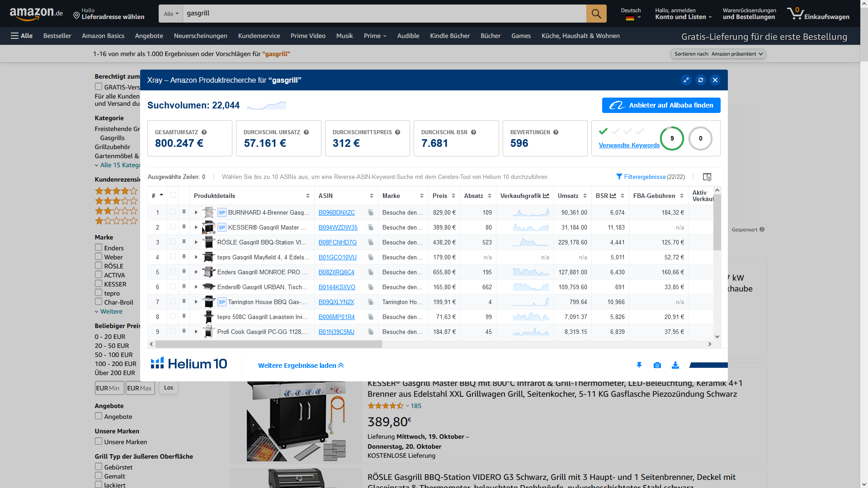Click the horizontal table scrollbar
The width and height of the screenshot is (868, 488).
point(269,344)
